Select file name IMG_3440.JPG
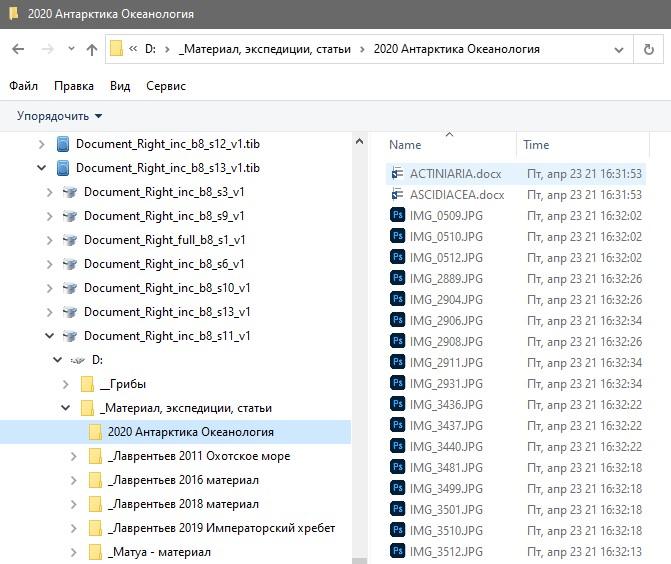671x564 pixels. pos(446,447)
